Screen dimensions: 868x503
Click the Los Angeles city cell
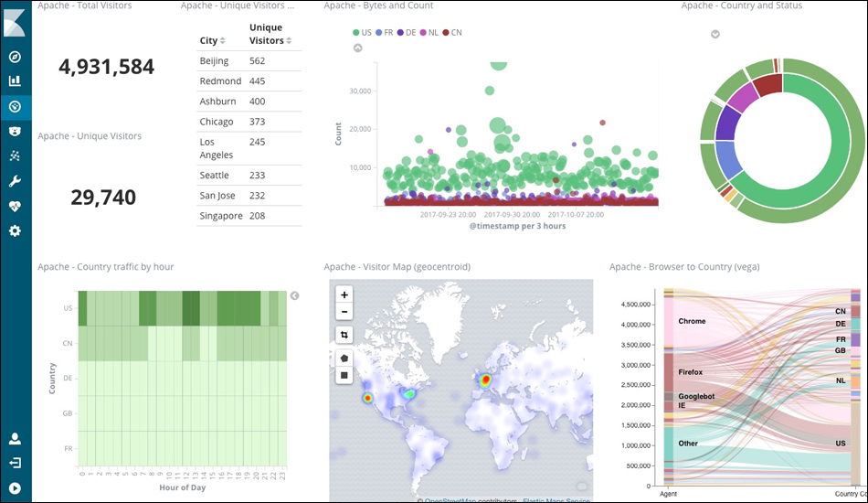(217, 148)
